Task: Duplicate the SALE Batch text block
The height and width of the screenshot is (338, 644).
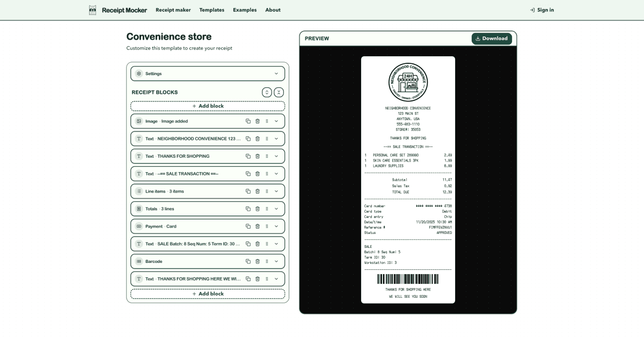Action: click(x=248, y=244)
